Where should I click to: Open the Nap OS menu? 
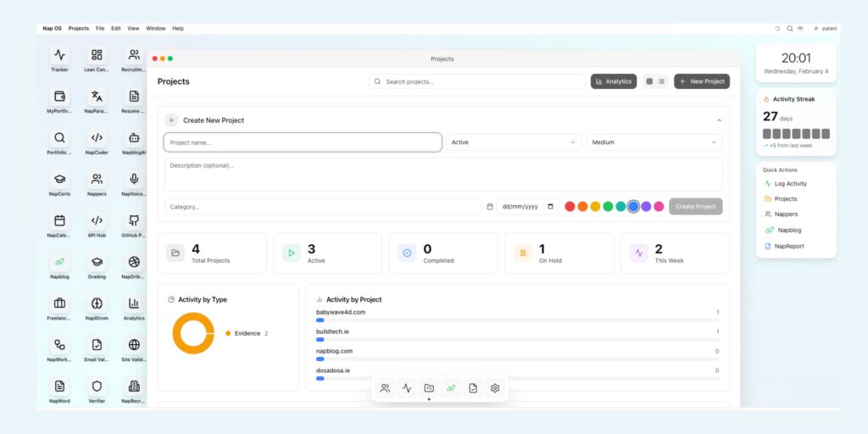52,28
